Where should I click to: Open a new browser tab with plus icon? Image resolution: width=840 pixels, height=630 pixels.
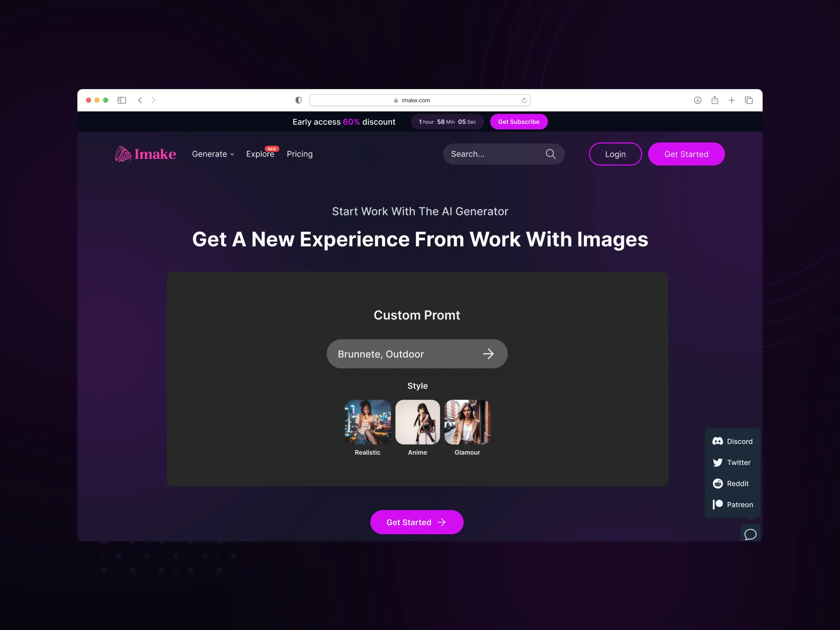[x=732, y=100]
